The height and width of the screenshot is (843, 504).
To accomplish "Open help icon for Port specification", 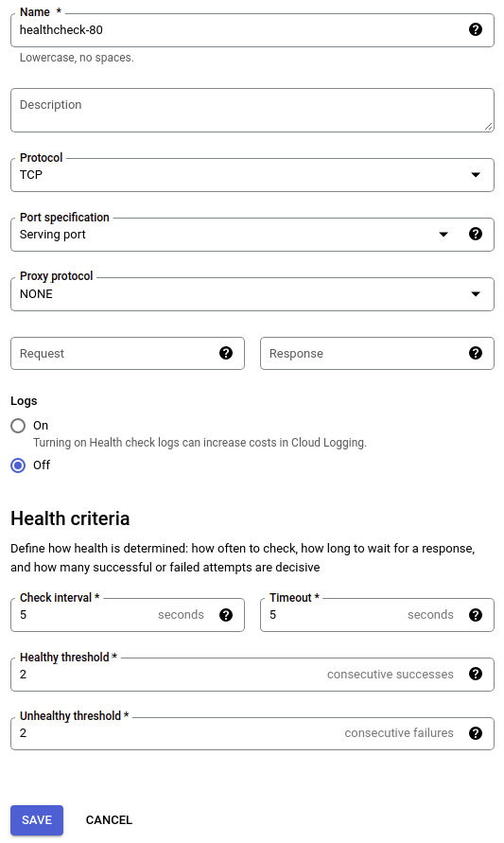I will [x=475, y=234].
